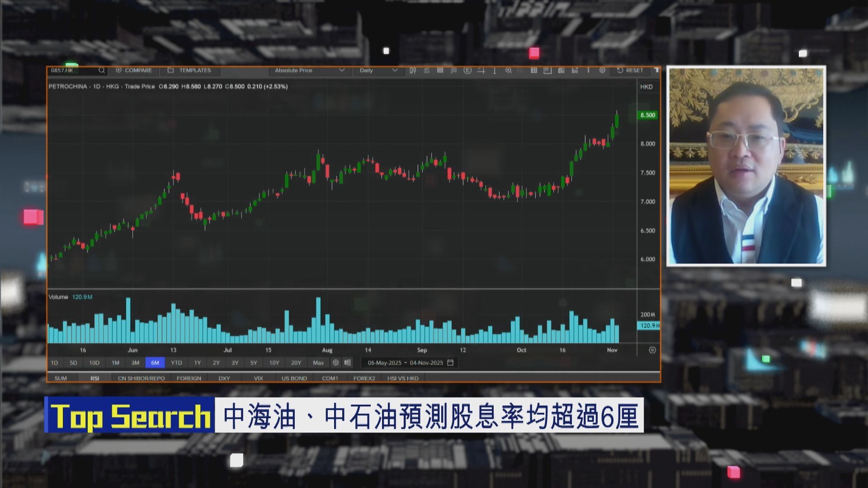The width and height of the screenshot is (868, 488).
Task: Expand the TEMPLATES menu
Action: [191, 70]
